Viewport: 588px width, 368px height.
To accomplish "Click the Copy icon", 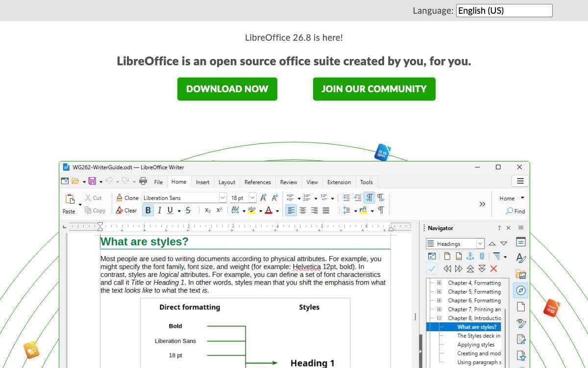I will 88,210.
